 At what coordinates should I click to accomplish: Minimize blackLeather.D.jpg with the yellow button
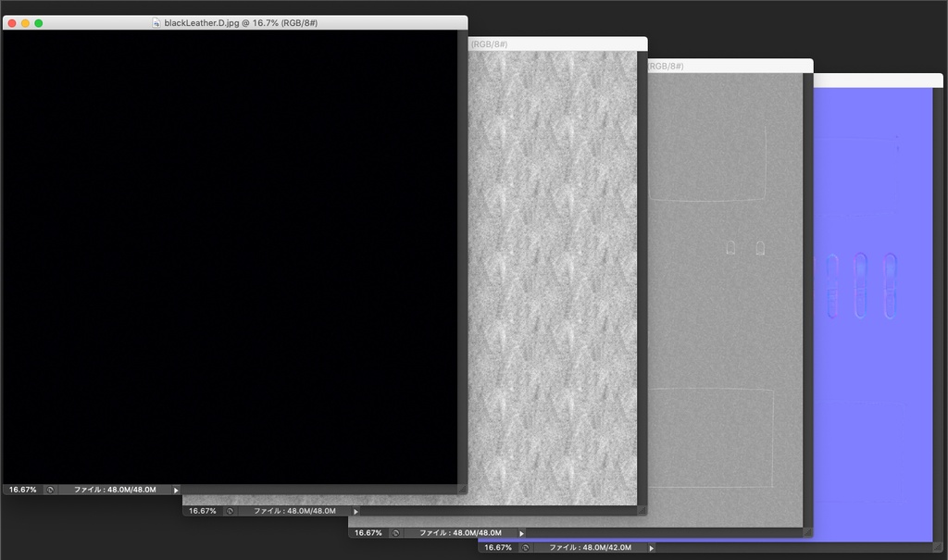(x=25, y=23)
